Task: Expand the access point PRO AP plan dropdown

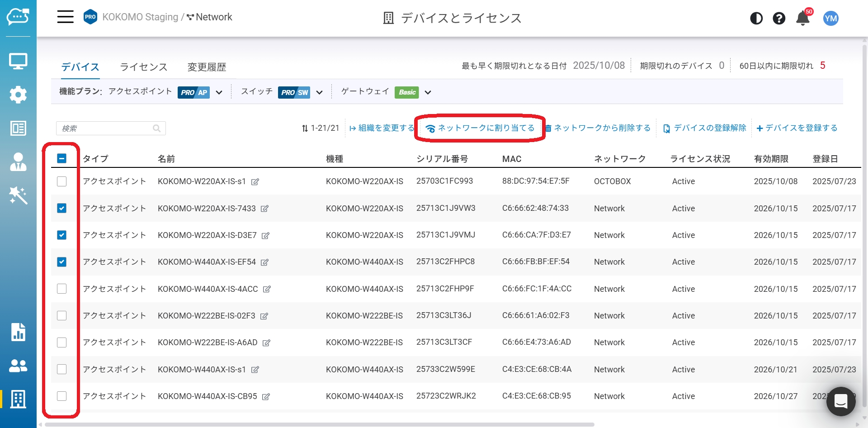Action: tap(219, 92)
